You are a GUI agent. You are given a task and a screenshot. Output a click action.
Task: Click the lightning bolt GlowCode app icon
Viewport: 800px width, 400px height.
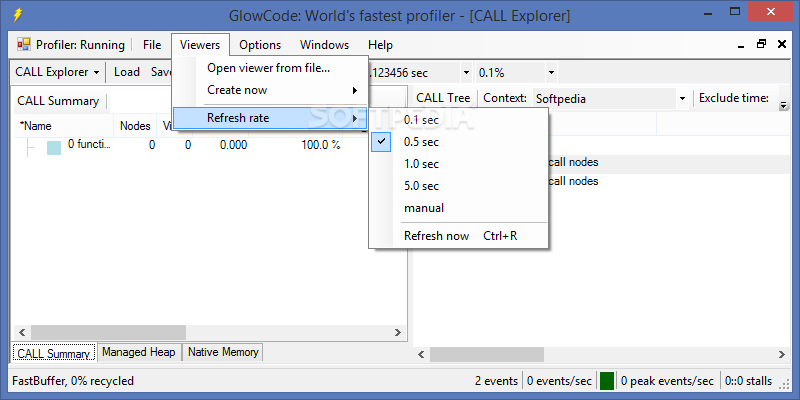(x=17, y=14)
